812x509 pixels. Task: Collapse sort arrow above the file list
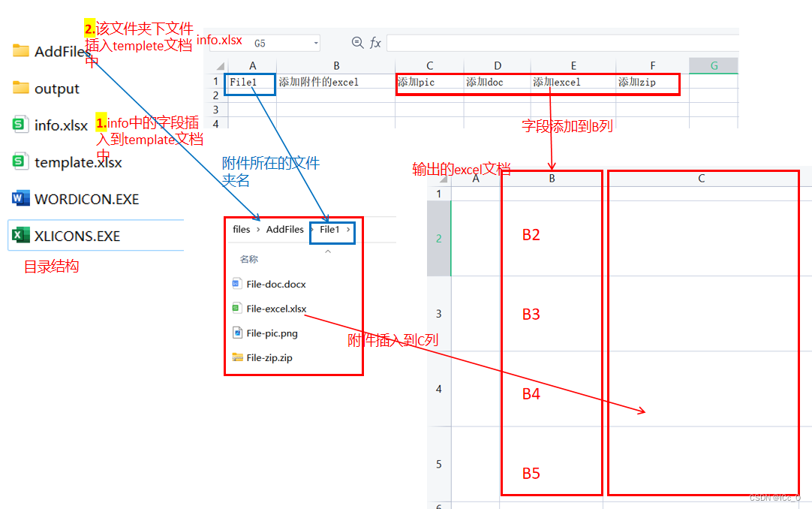click(328, 251)
